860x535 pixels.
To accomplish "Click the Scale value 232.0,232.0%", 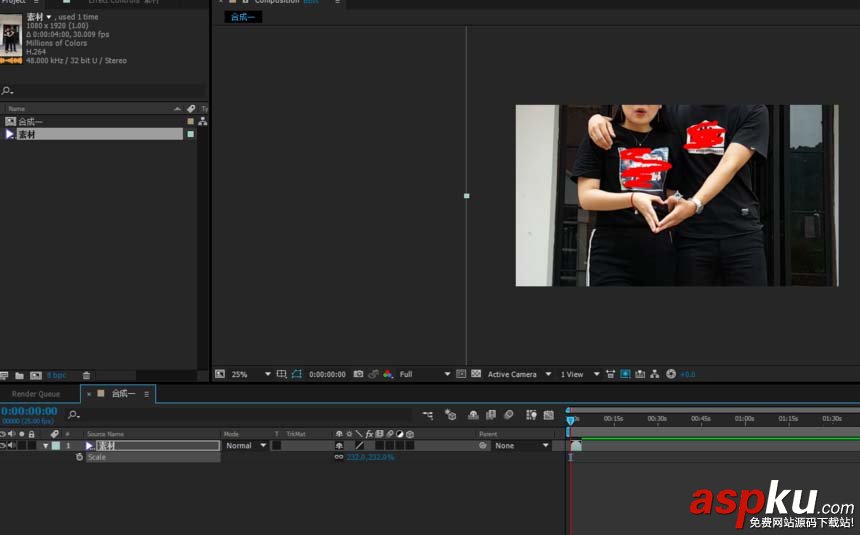I will 370,457.
